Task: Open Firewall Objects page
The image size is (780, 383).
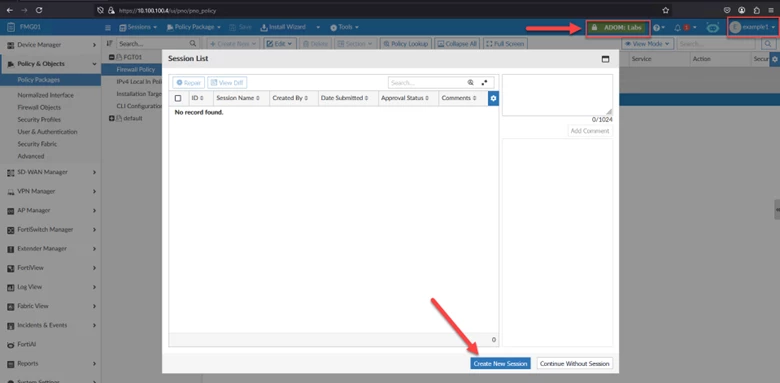Action: (39, 107)
